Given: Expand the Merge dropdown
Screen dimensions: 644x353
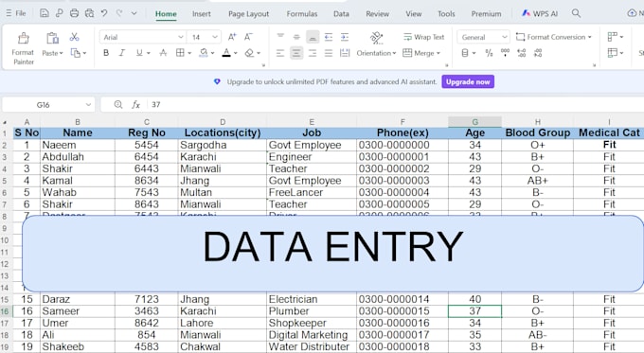Looking at the screenshot, I should tap(438, 53).
